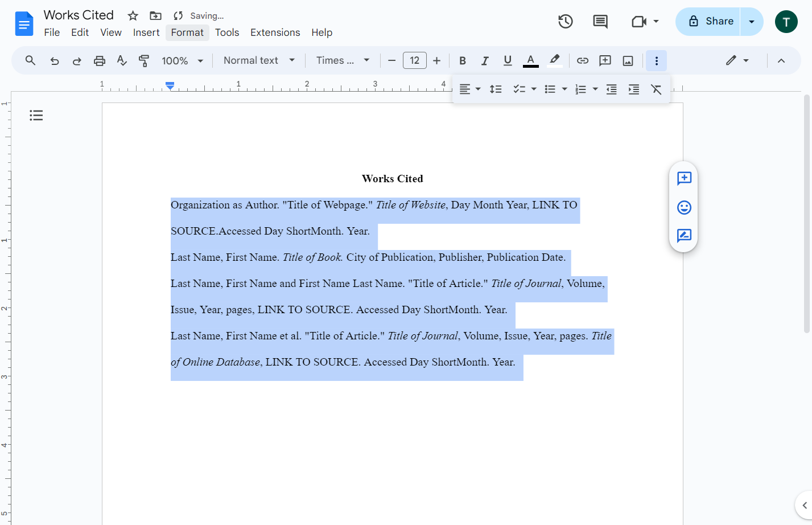Open the text color picker
This screenshot has width=812, height=525.
[x=530, y=61]
